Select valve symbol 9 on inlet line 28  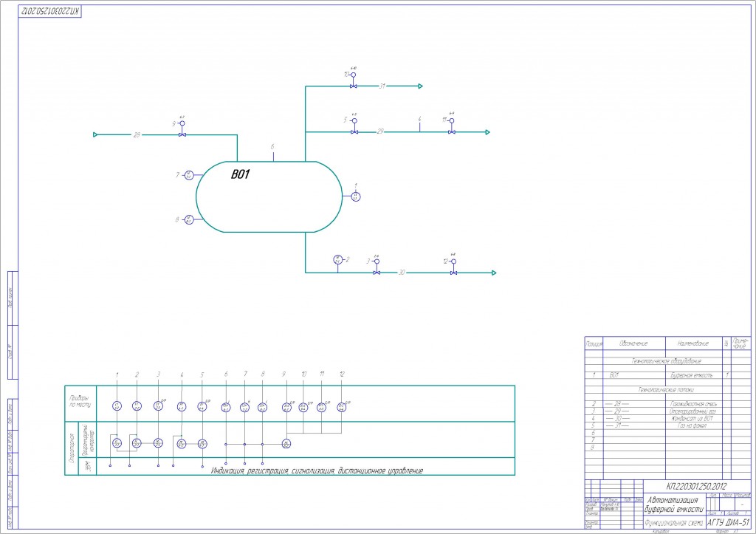(182, 134)
